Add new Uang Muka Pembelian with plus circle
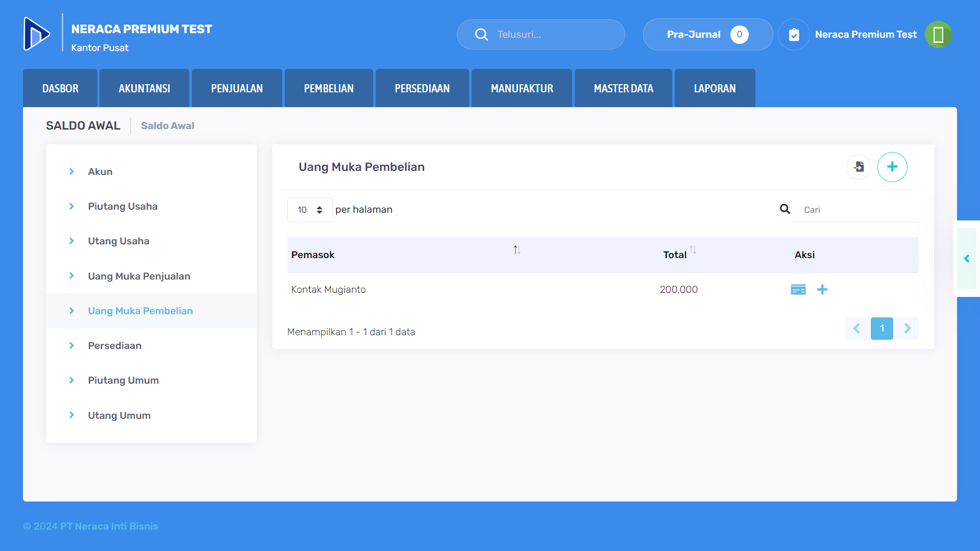The image size is (980, 551). click(x=892, y=167)
